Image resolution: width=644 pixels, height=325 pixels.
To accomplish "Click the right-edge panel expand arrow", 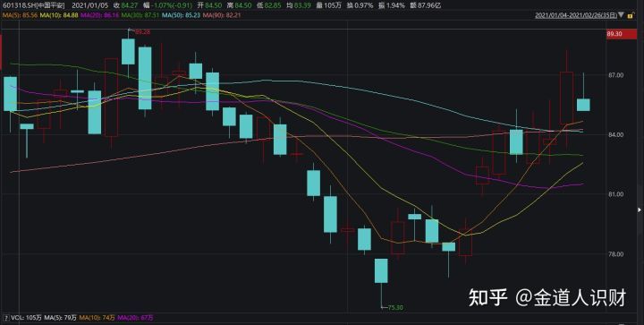I will [640, 210].
